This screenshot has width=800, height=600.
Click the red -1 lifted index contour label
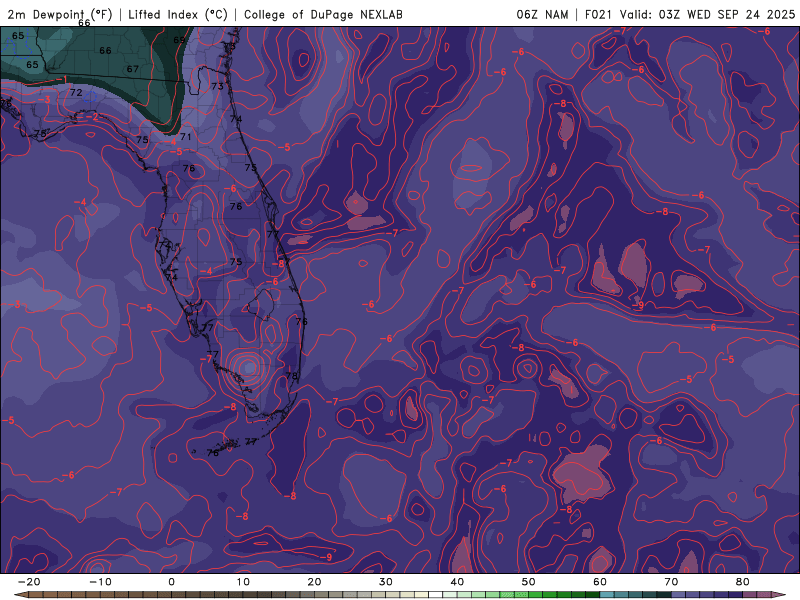click(62, 79)
